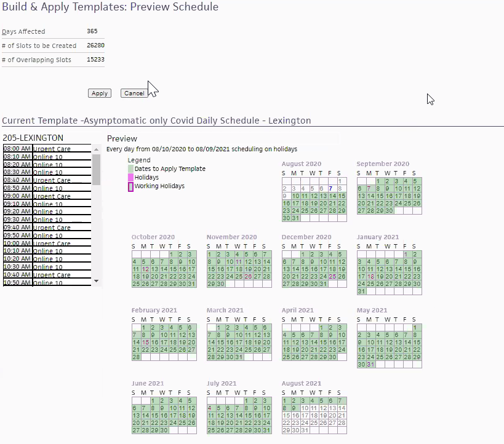Click the slot list scrollbar thumb
This screenshot has height=444, width=504.
point(96,169)
